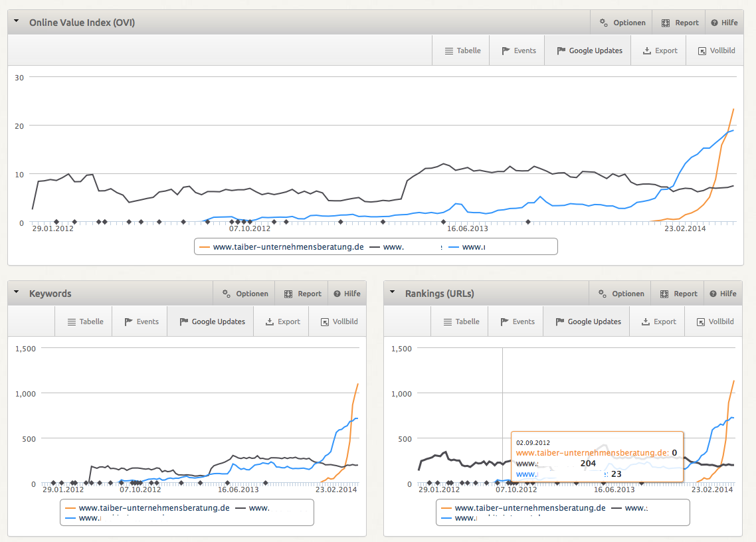Open Hilfe in the Rankings (URLs) header
Image resolution: width=756 pixels, height=542 pixels.
723,294
